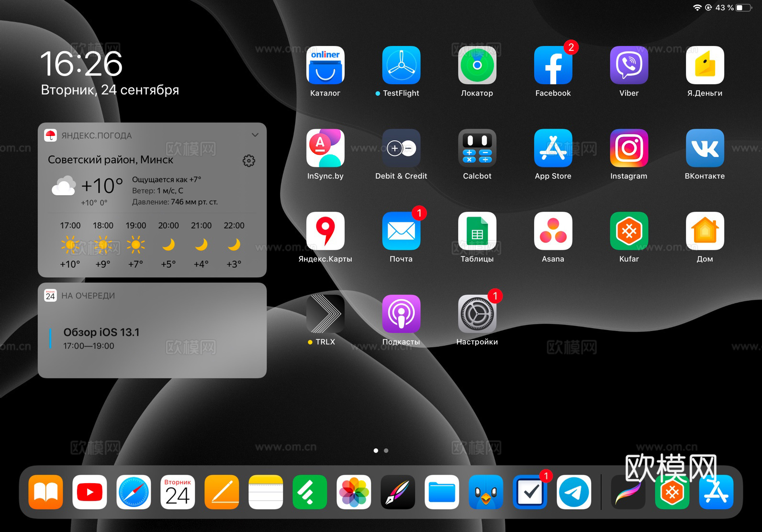Screen dimensions: 762x532
Task: Tap the 17:00 hourly forecast entry
Action: (70, 244)
